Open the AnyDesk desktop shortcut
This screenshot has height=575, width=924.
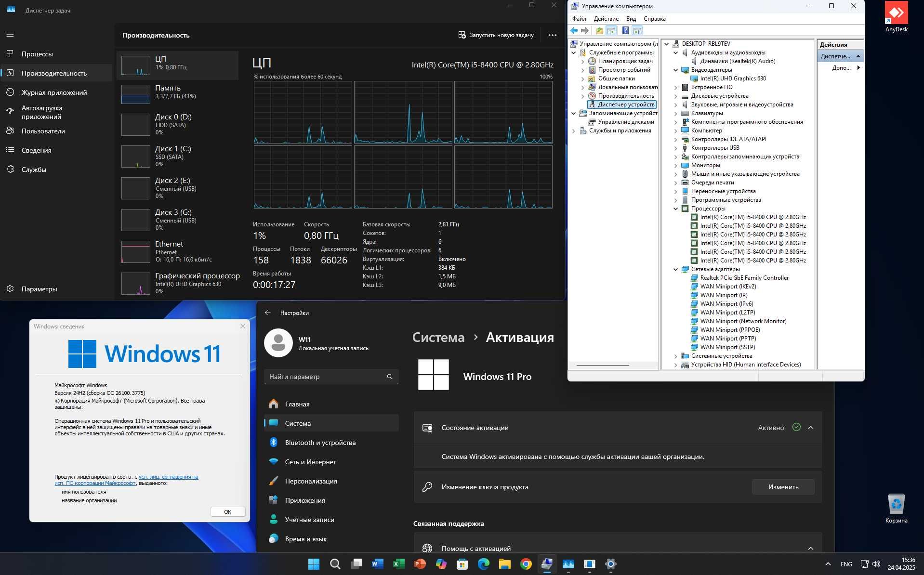[896, 17]
